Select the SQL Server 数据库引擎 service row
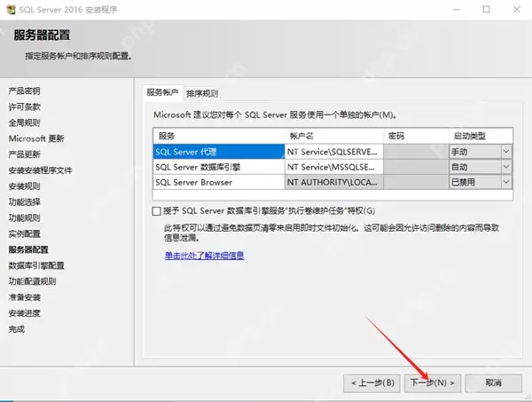The height and width of the screenshot is (402, 532). click(x=219, y=167)
